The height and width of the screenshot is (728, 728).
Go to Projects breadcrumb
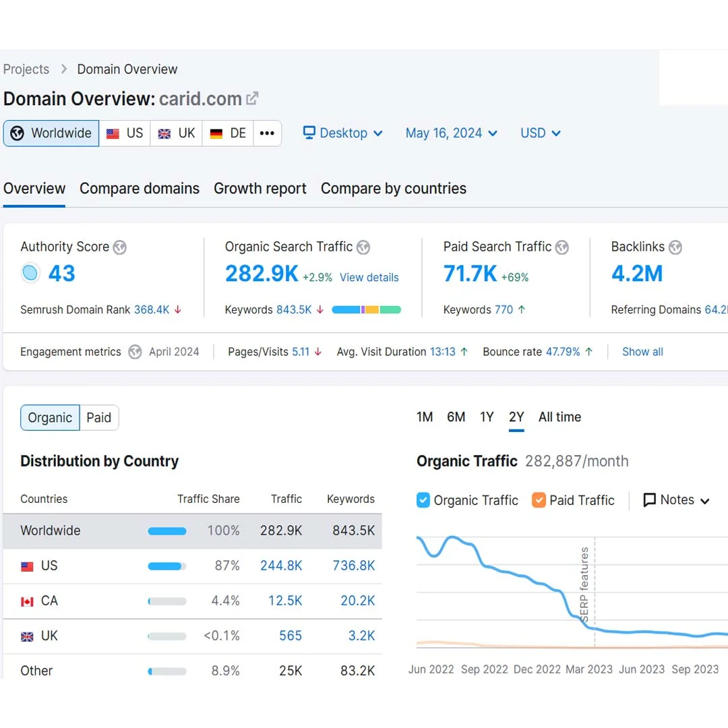(x=26, y=69)
